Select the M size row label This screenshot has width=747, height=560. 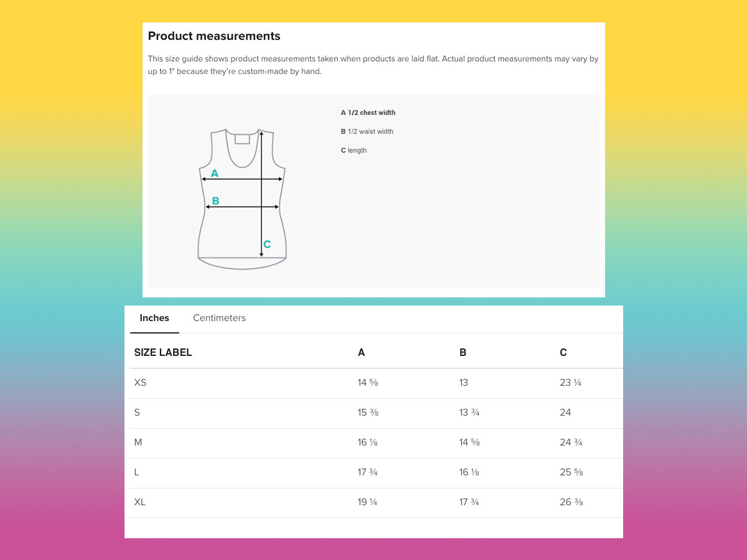pyautogui.click(x=138, y=442)
